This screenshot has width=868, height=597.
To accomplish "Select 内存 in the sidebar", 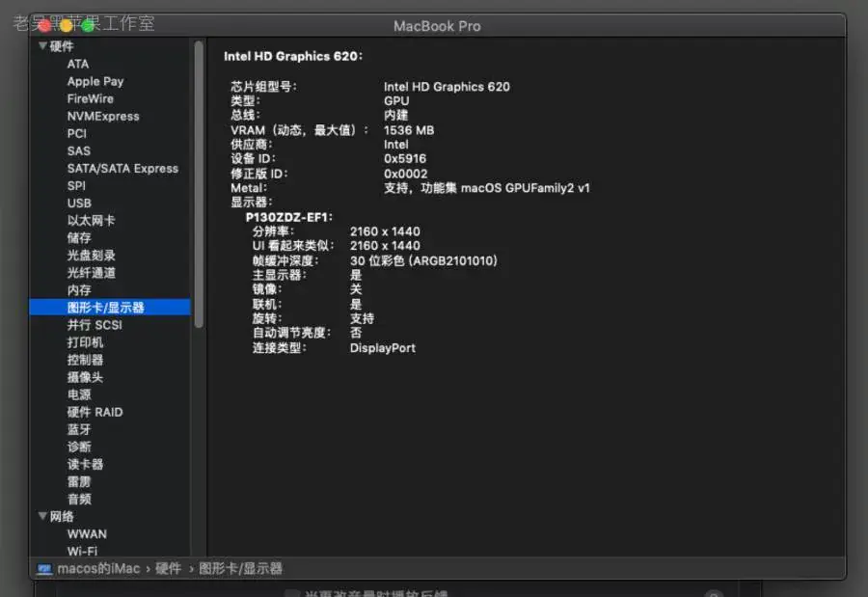I will (79, 290).
